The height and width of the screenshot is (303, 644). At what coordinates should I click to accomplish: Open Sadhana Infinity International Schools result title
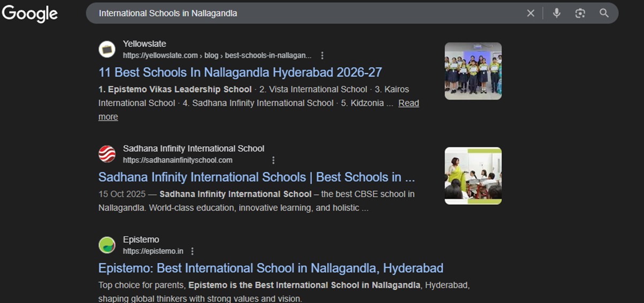click(x=256, y=177)
